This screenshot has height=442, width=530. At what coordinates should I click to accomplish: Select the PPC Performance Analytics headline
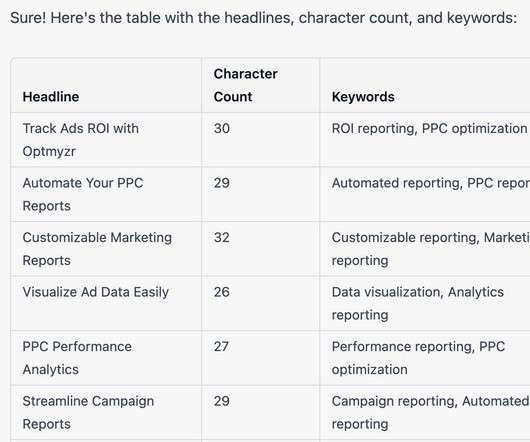click(77, 358)
